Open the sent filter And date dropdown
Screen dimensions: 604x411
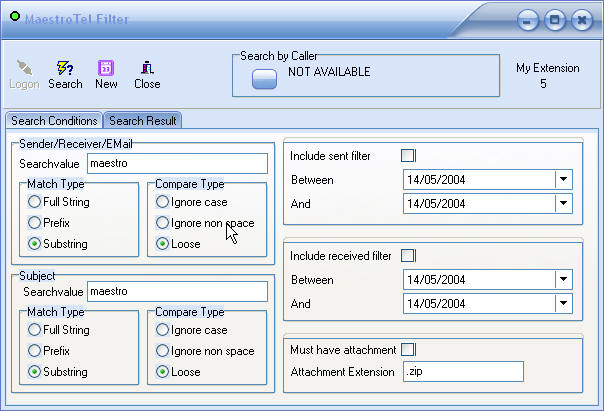[x=563, y=203]
